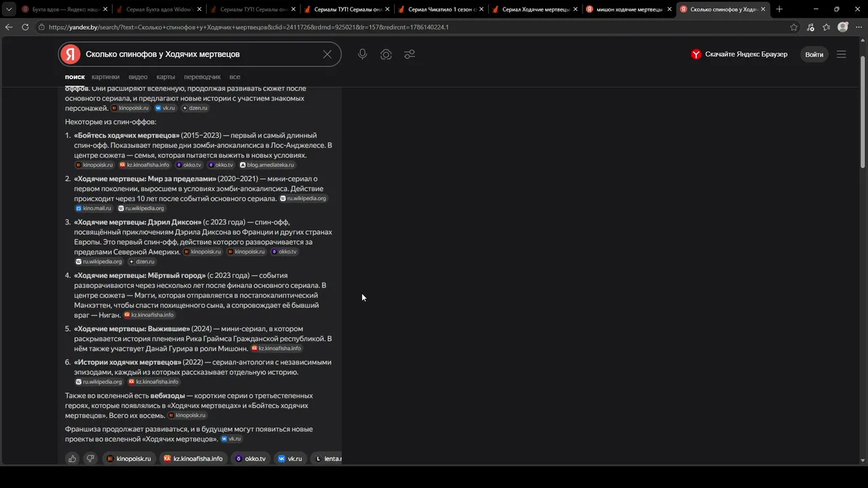Open the Yandex hamburger menu
The height and width of the screenshot is (488, 868).
842,54
